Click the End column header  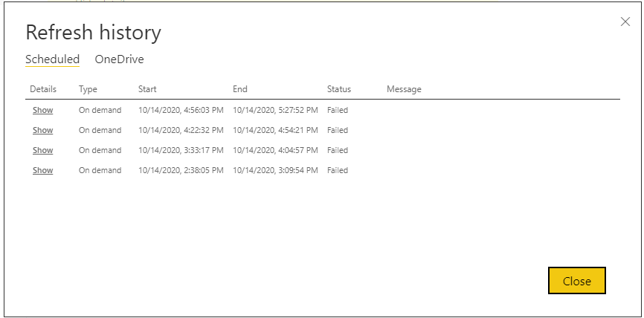pos(240,89)
